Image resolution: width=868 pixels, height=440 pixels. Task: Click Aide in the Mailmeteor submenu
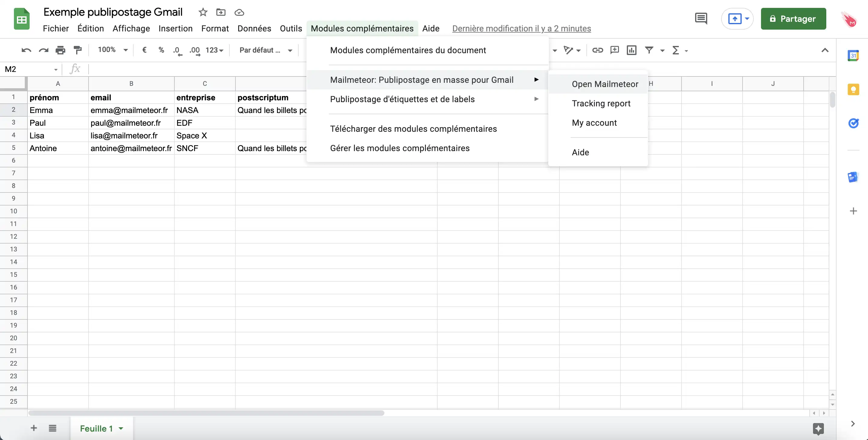point(598,152)
